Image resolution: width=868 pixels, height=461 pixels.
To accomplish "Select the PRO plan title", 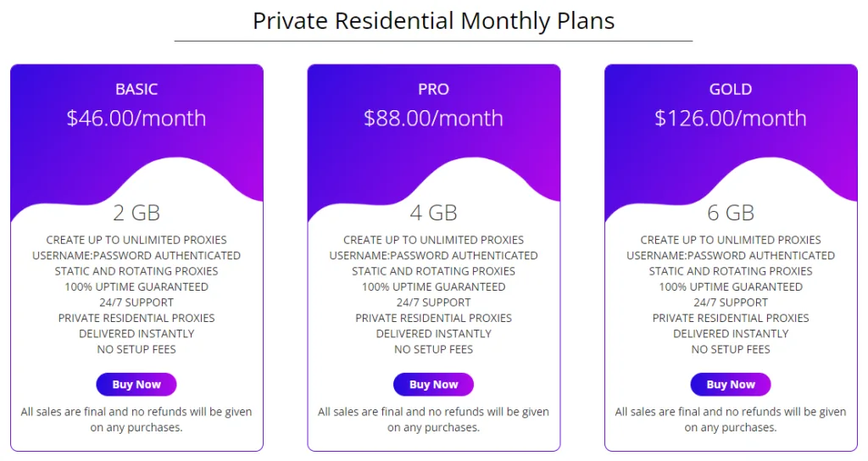I will [x=433, y=89].
